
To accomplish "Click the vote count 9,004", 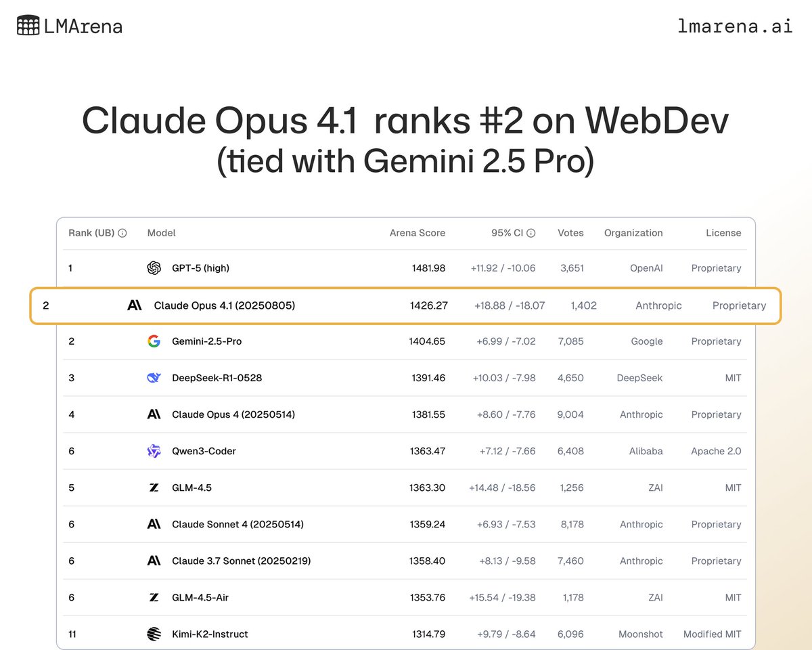I will 570,414.
